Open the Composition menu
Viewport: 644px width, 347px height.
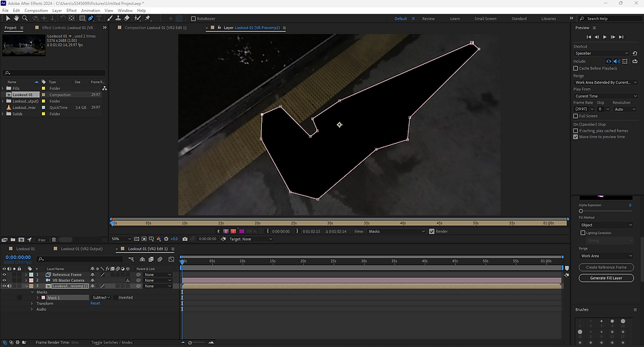pyautogui.click(x=36, y=10)
